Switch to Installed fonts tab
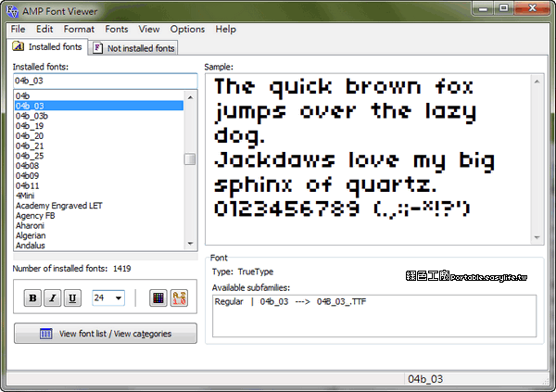This screenshot has width=556, height=392. click(47, 47)
